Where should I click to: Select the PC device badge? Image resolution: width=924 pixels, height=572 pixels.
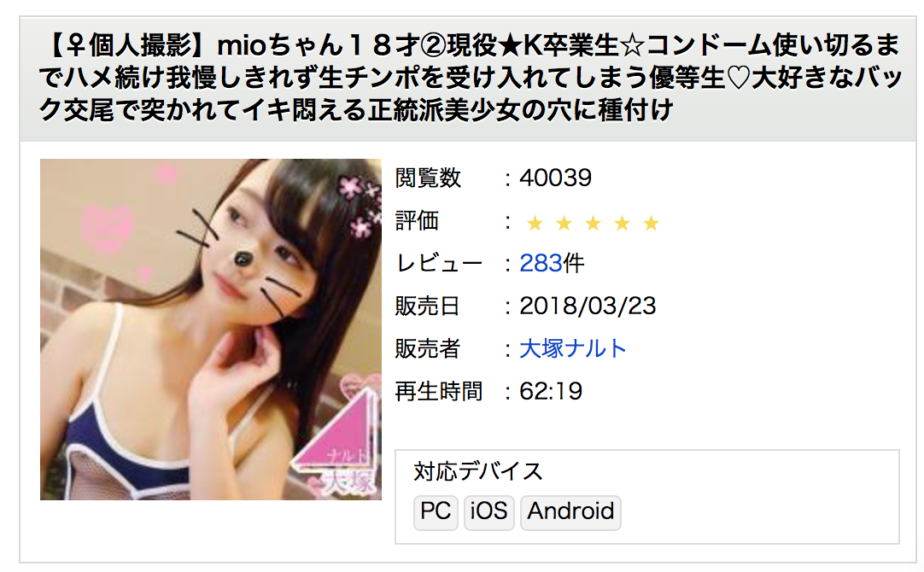pyautogui.click(x=436, y=511)
